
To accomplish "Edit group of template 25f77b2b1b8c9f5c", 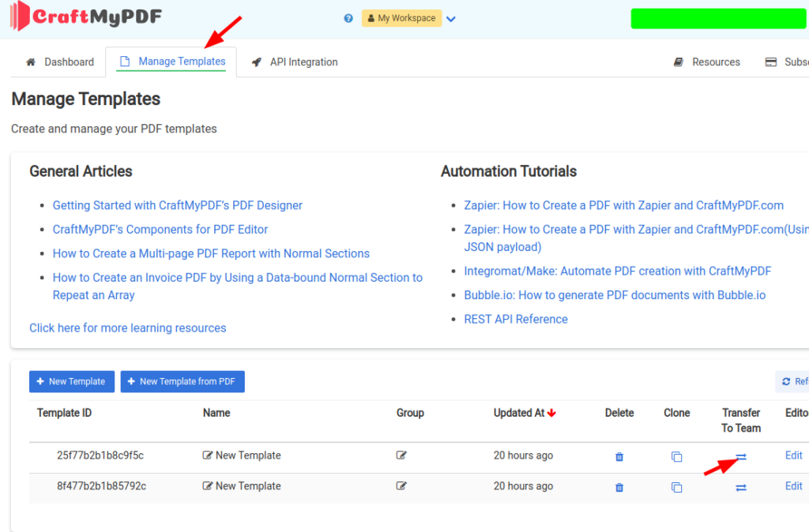I will (401, 455).
